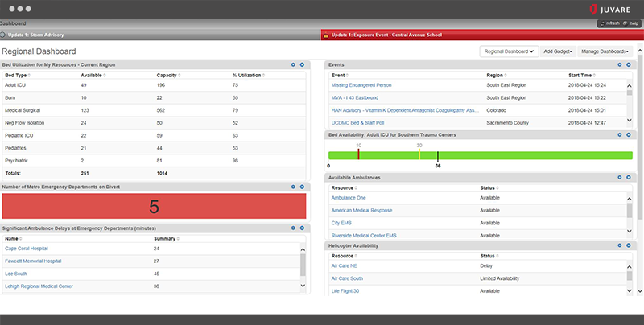Click the black current-value marker at 36
The width and height of the screenshot is (644, 325).
click(x=438, y=156)
